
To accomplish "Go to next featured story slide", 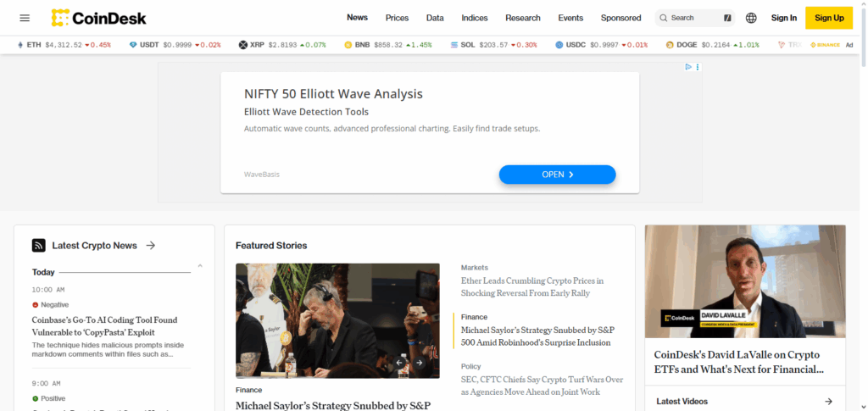I will click(x=420, y=363).
